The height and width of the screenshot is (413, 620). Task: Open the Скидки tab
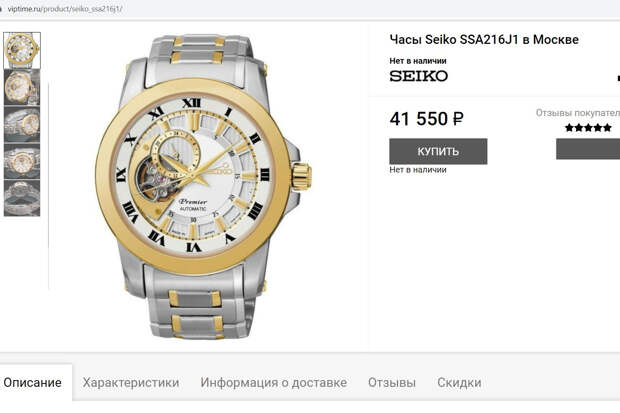click(459, 383)
